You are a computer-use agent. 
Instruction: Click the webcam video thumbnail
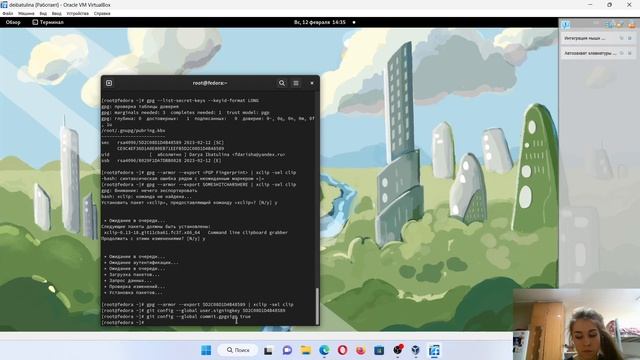coord(576,324)
